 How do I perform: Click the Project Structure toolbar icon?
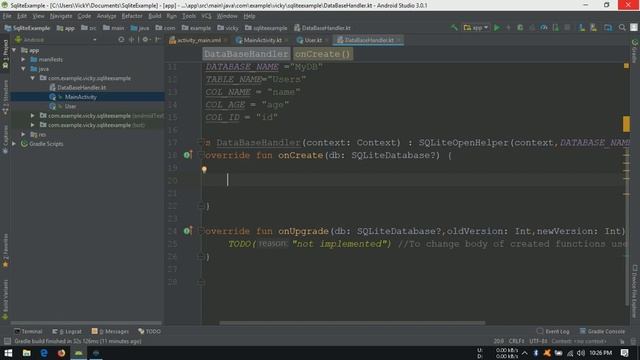(x=608, y=28)
